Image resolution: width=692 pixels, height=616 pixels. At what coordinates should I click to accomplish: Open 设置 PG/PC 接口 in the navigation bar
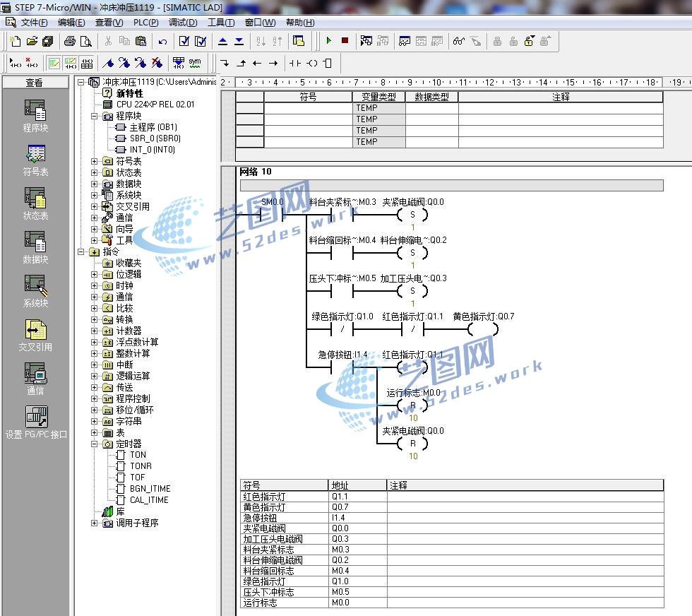point(36,422)
